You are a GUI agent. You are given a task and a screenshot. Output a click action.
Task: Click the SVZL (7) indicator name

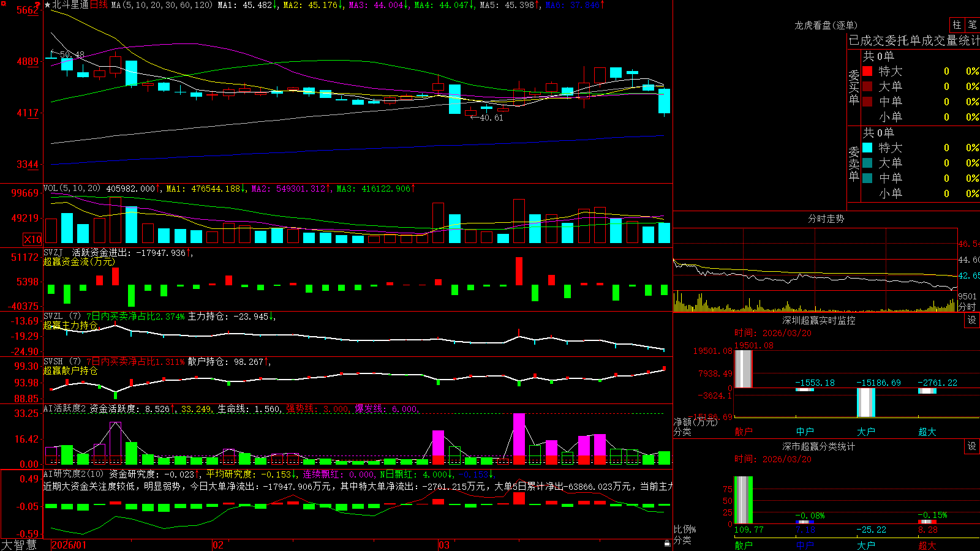pyautogui.click(x=62, y=317)
